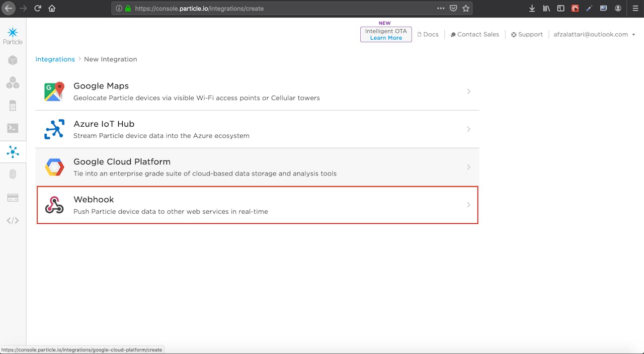This screenshot has height=354, width=644.
Task: Click the green secure padlock icon
Action: point(128,8)
